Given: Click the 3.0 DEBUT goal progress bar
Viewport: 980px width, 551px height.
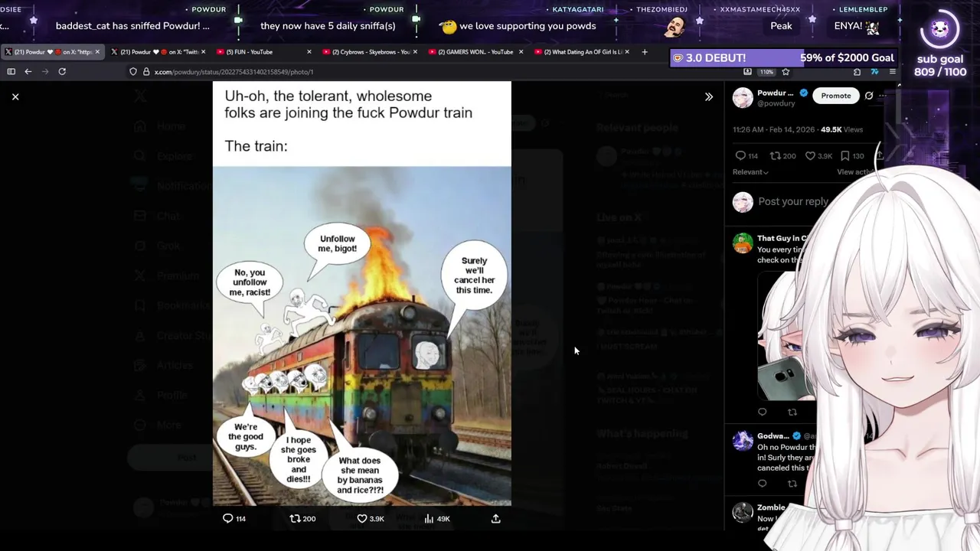Looking at the screenshot, I should click(783, 58).
